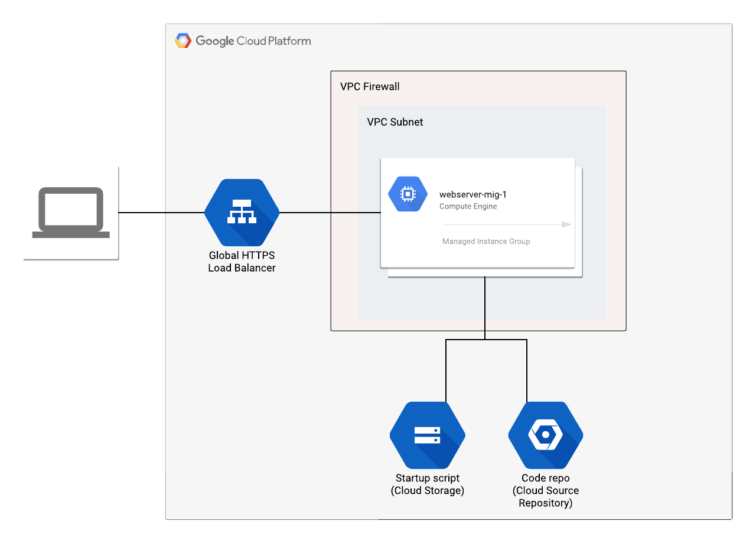Select the "VPC Subnet" label
This screenshot has width=756, height=544.
pyautogui.click(x=395, y=122)
